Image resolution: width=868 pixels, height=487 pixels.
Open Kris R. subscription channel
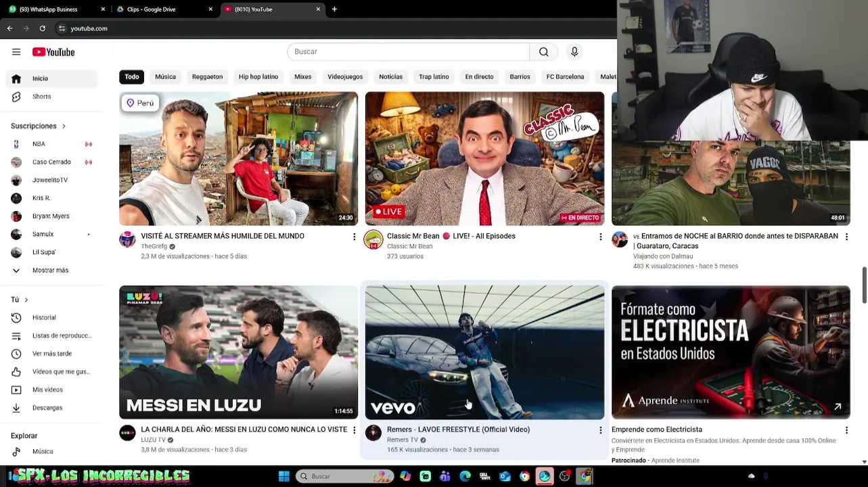[x=51, y=198]
